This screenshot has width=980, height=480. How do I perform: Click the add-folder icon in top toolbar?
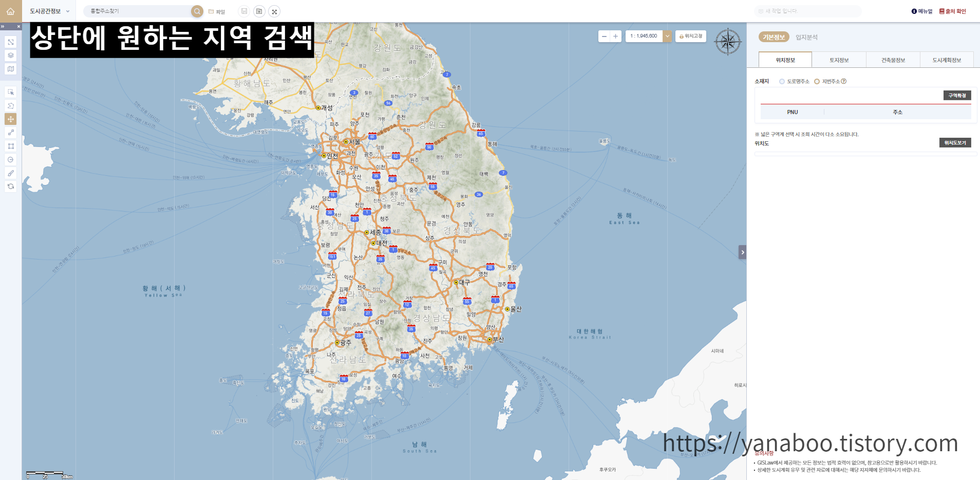259,11
